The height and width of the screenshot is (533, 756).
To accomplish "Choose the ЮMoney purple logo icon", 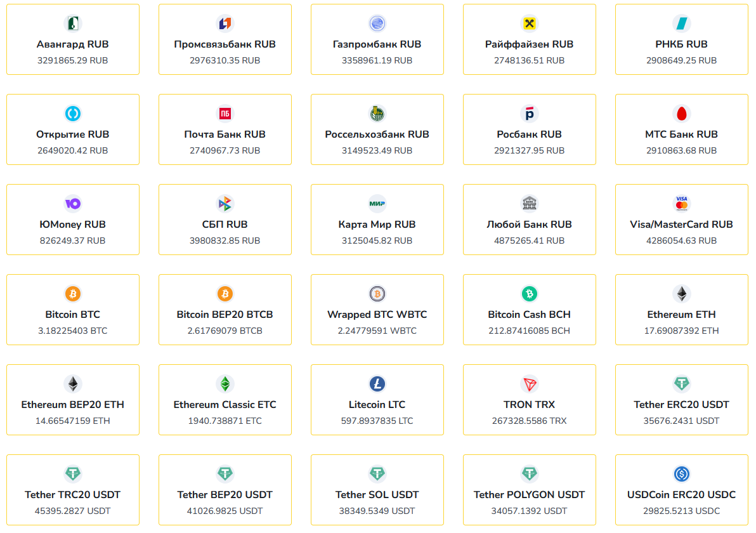I will tap(73, 204).
